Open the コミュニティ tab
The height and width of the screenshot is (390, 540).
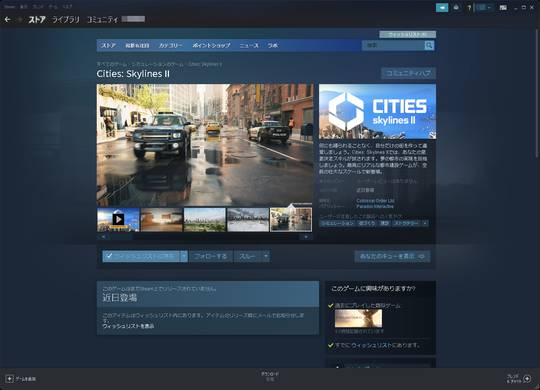click(x=102, y=20)
